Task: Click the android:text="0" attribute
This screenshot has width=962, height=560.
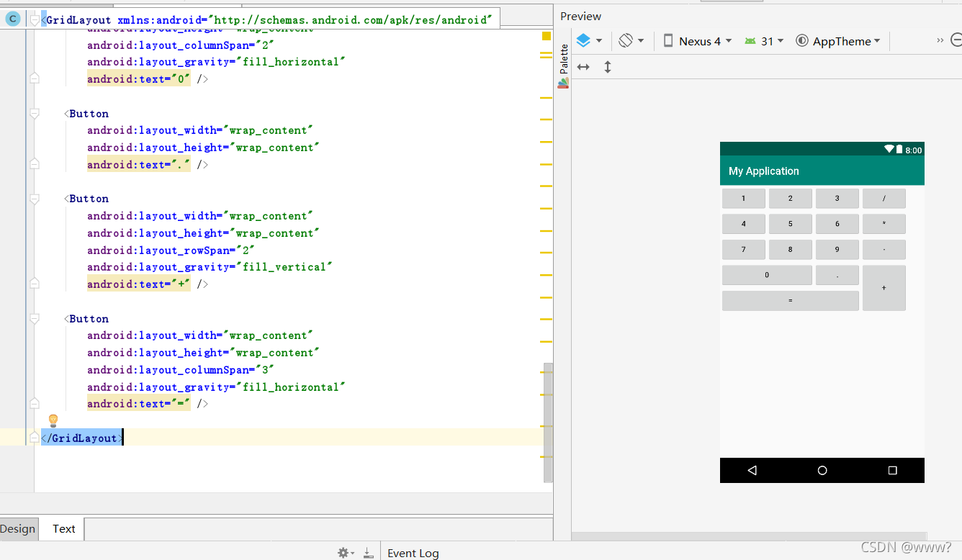Action: [x=139, y=78]
